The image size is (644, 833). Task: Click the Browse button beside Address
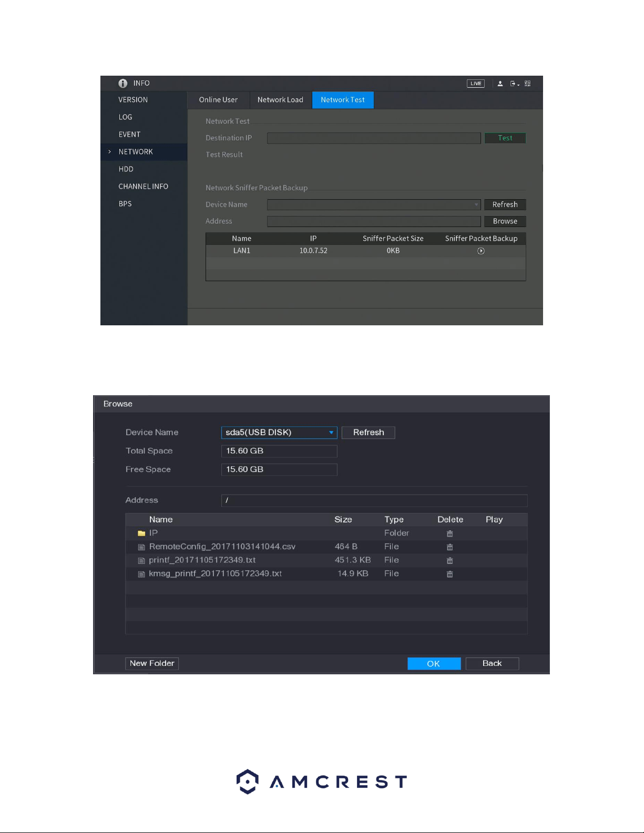point(505,221)
